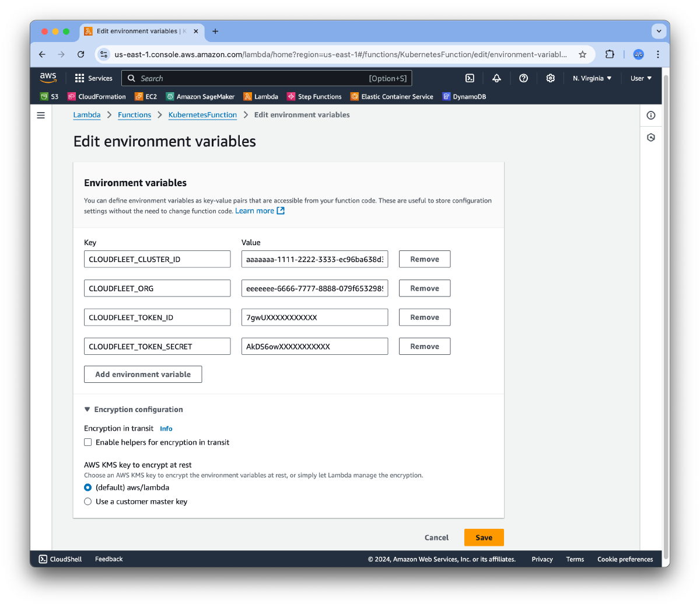Open the info panel icon on right
This screenshot has height=607, width=700.
point(651,116)
